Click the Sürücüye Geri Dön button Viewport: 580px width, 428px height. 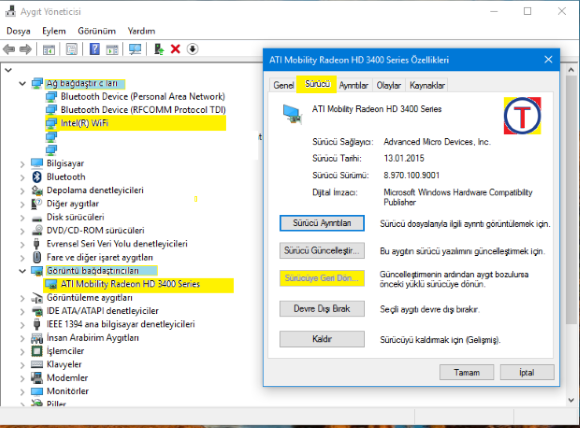[x=322, y=278]
